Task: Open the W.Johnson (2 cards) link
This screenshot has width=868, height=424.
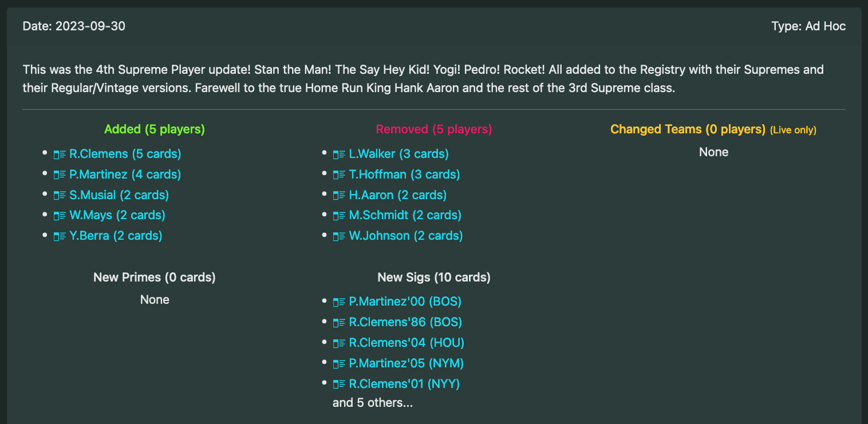Action: 406,235
